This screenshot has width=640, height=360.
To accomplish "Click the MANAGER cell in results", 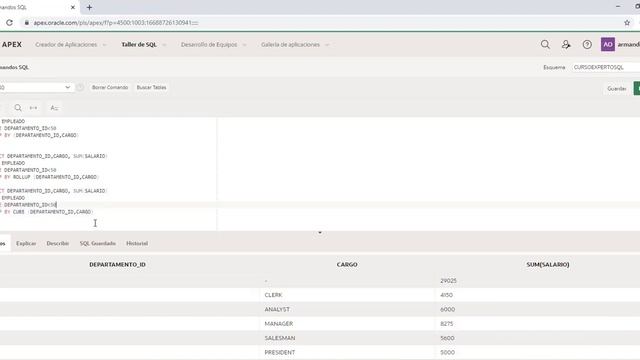I will point(279,324).
